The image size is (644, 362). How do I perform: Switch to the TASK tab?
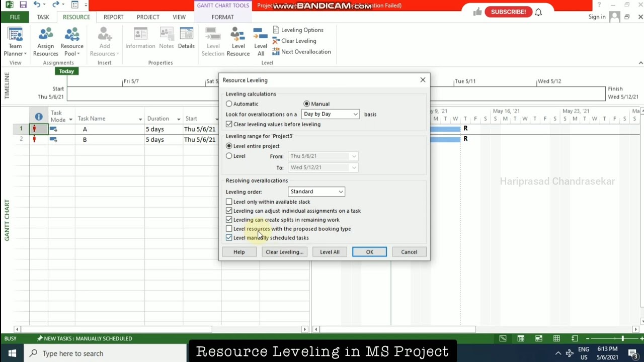(x=43, y=17)
